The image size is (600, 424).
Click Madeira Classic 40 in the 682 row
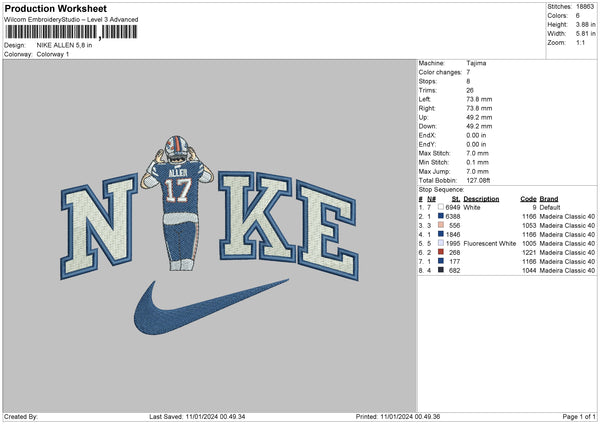pos(567,271)
